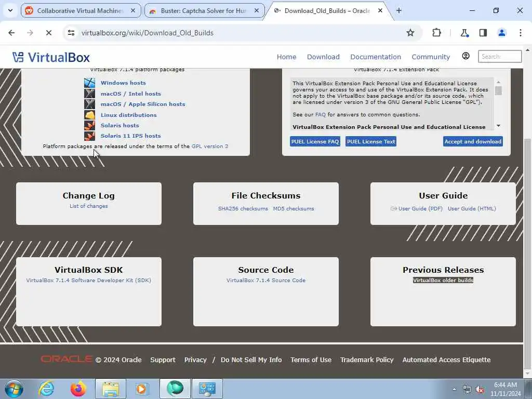Image resolution: width=532 pixels, height=399 pixels.
Task: Open the List of changes link
Action: (88, 206)
